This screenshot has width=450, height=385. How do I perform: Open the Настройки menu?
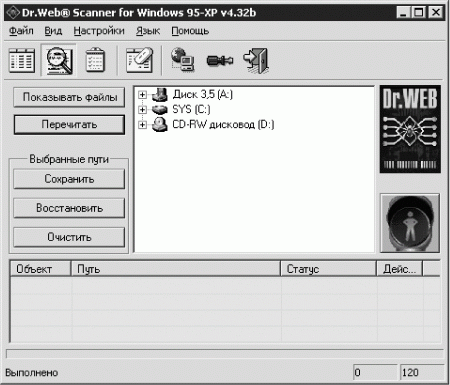(99, 31)
